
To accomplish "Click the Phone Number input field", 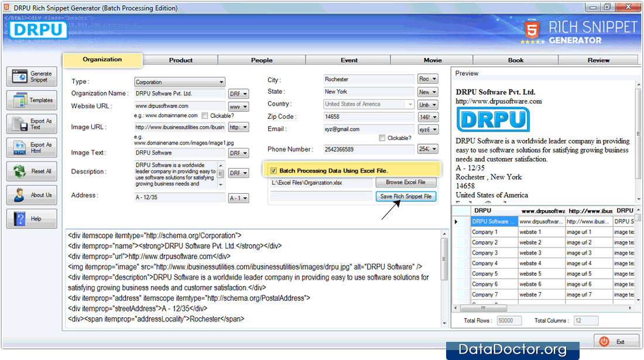I will pyautogui.click(x=369, y=149).
